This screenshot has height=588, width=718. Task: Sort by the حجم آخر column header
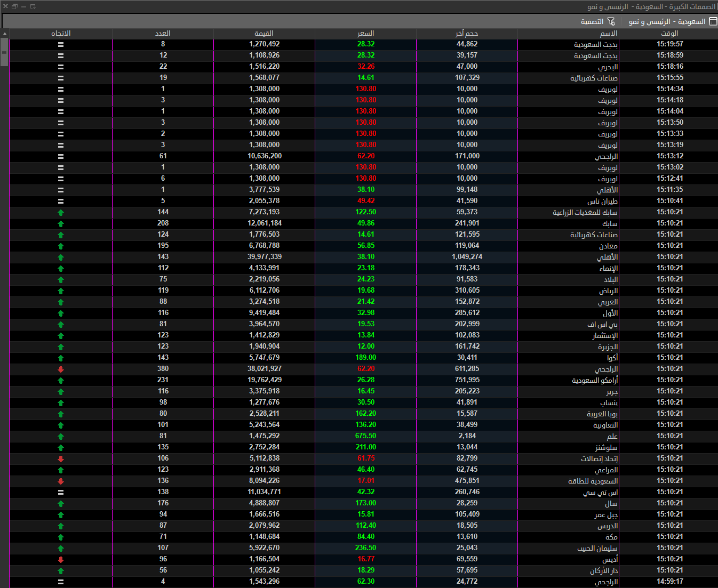467,33
